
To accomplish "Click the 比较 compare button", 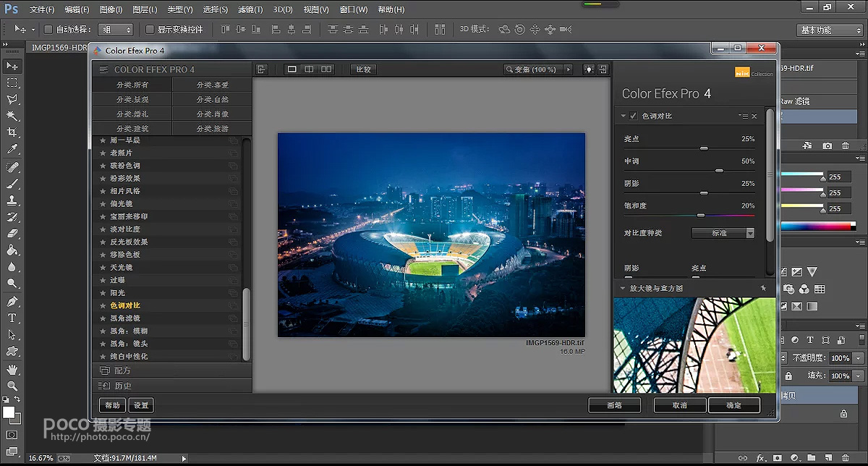I will point(363,69).
